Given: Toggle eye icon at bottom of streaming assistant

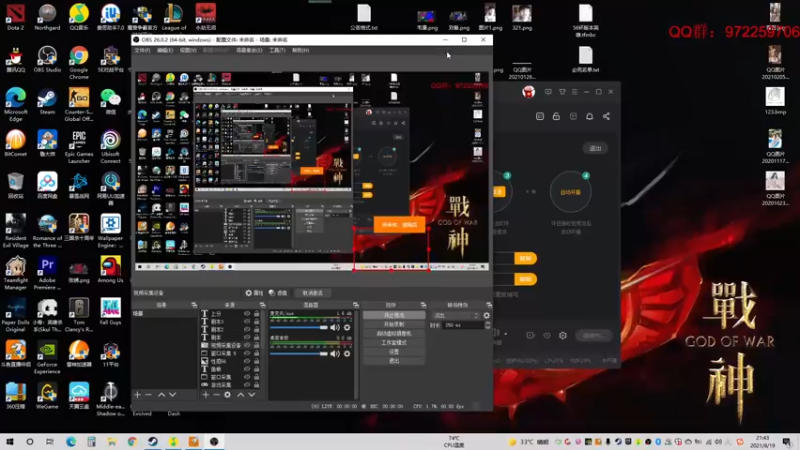Looking at the screenshot, I should [547, 335].
